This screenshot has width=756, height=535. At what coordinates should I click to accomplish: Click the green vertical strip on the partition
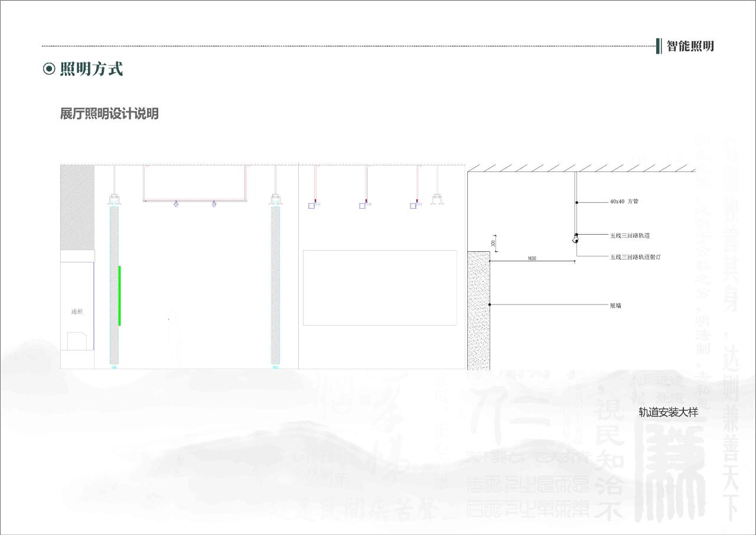119,296
